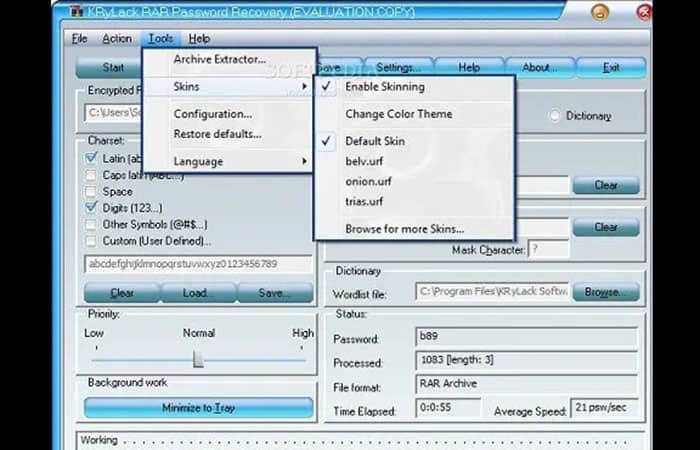Click the Processed value 1083 [length: 3]

click(526, 360)
